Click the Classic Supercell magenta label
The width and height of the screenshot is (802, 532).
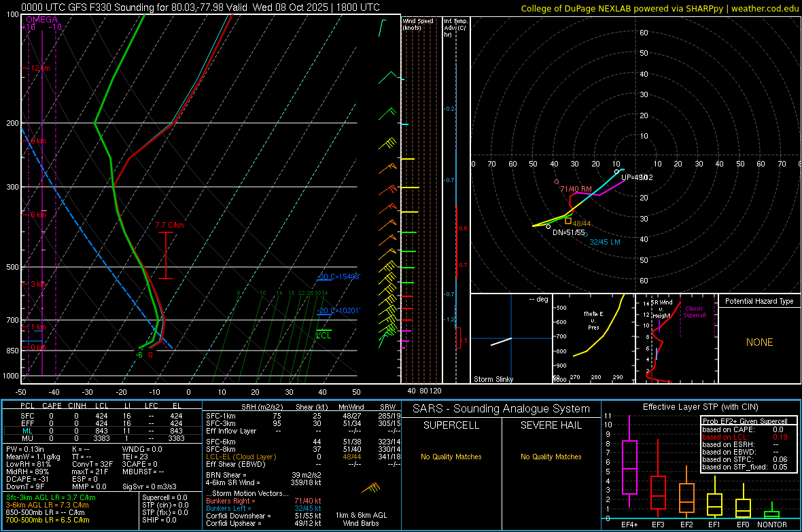coord(695,312)
